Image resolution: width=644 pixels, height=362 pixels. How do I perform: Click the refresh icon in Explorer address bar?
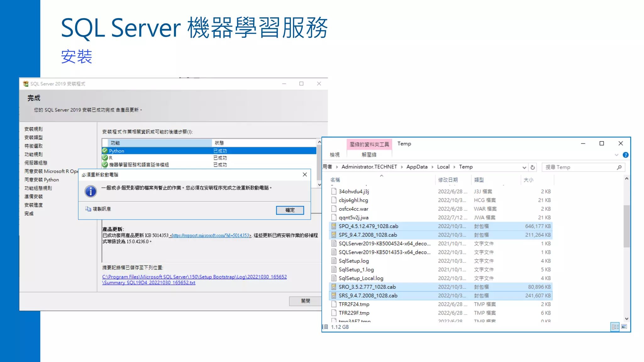coord(533,167)
